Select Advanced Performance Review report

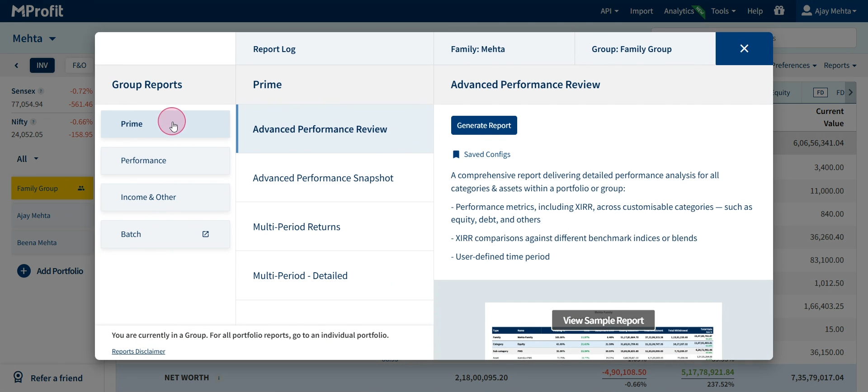335,129
